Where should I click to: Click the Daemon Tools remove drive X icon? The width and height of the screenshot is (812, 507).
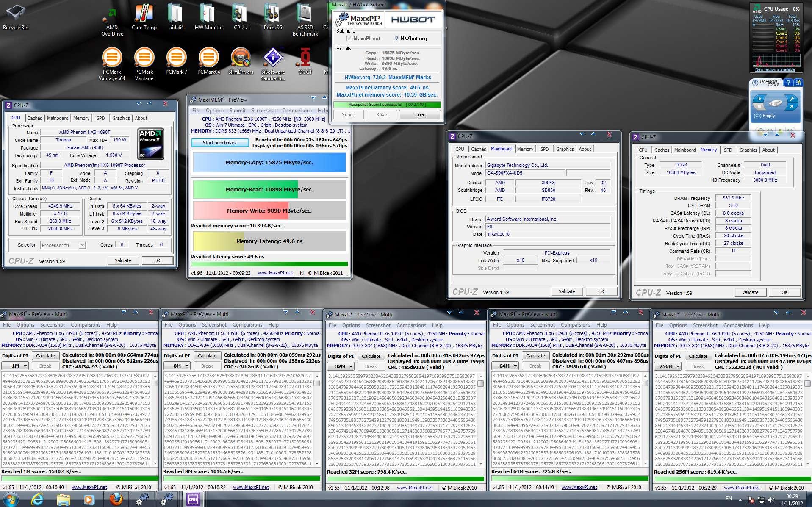[791, 107]
